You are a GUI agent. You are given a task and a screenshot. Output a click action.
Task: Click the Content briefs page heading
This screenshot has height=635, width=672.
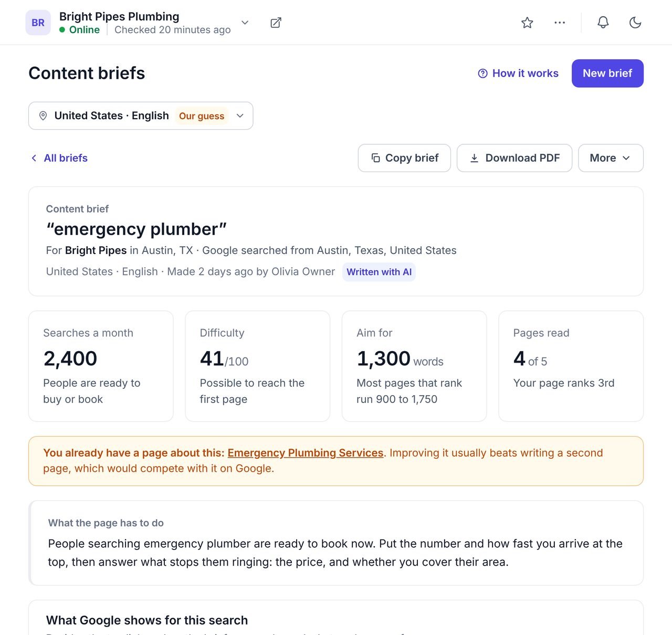coord(87,73)
